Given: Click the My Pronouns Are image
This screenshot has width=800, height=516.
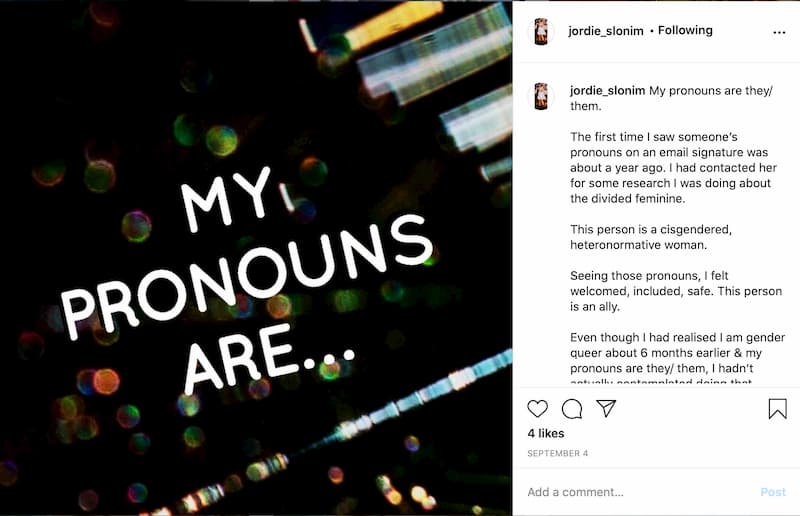Looking at the screenshot, I should (256, 258).
